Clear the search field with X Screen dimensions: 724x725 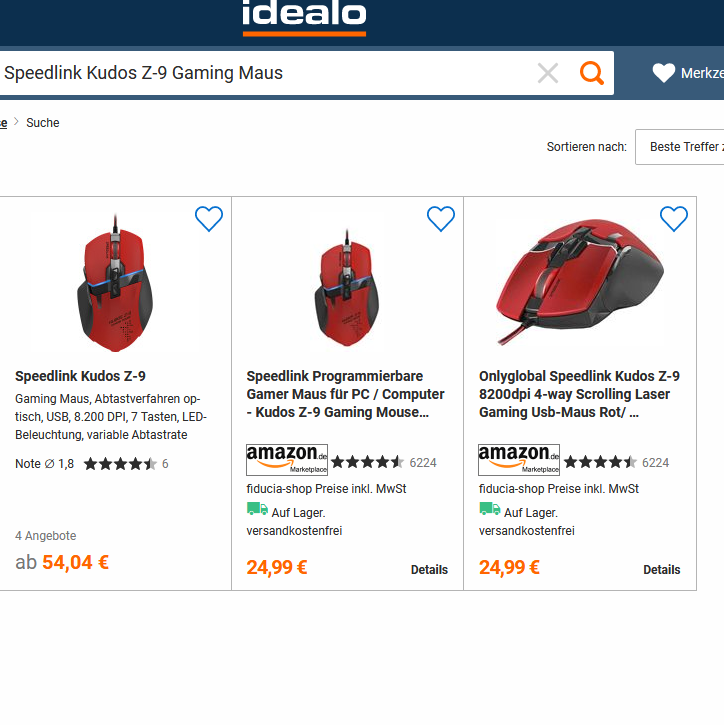[548, 73]
